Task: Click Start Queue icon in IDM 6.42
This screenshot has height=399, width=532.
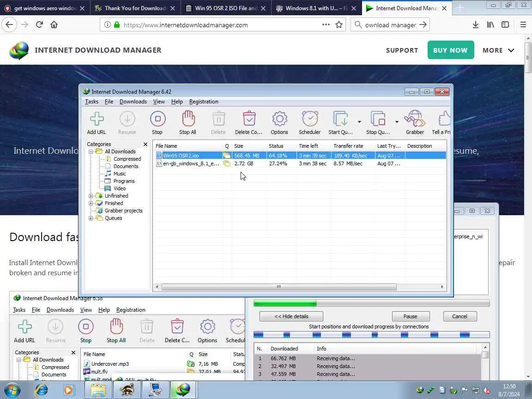Action: point(340,123)
